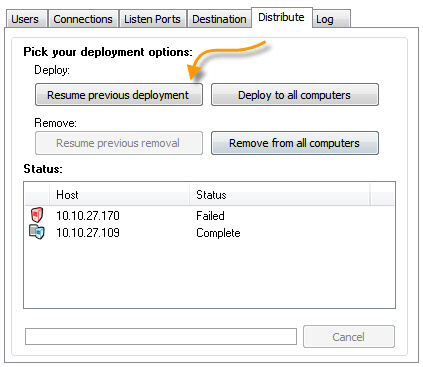Screen dimensions: 423x367
Task: Click Resume previous removal button
Action: (119, 143)
